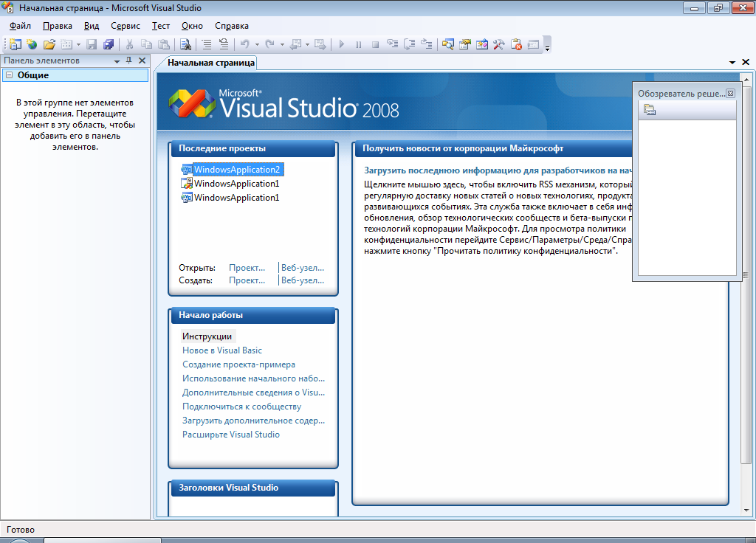Screen dimensions: 756x543
Task: Click the Break All pause icon
Action: (358, 44)
